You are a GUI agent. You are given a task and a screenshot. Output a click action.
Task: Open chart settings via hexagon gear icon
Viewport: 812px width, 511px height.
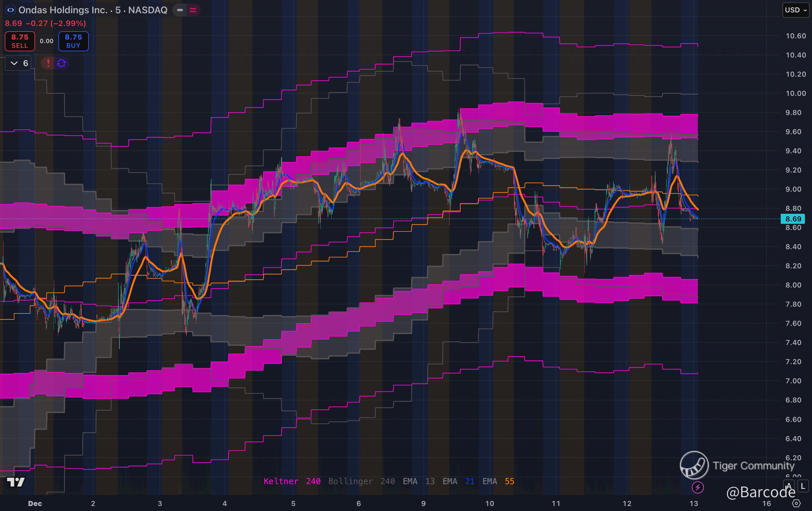click(x=796, y=503)
